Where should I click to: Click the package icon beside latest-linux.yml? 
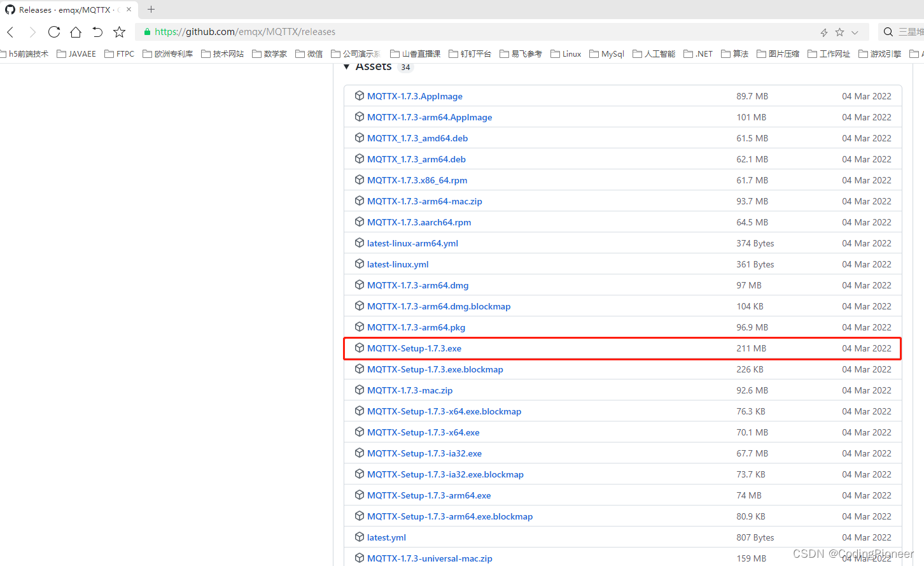360,264
